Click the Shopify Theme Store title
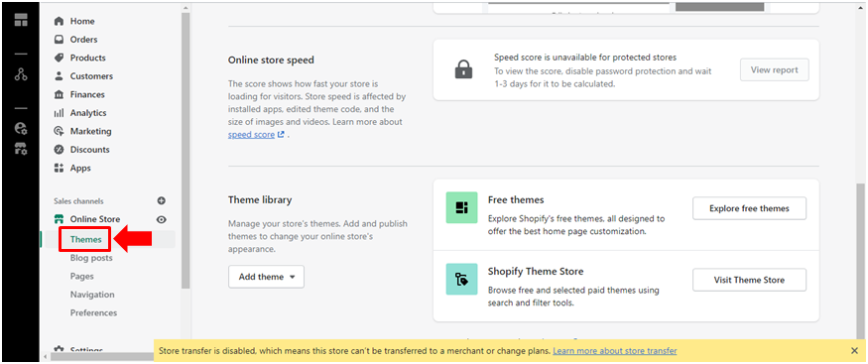 coord(536,271)
